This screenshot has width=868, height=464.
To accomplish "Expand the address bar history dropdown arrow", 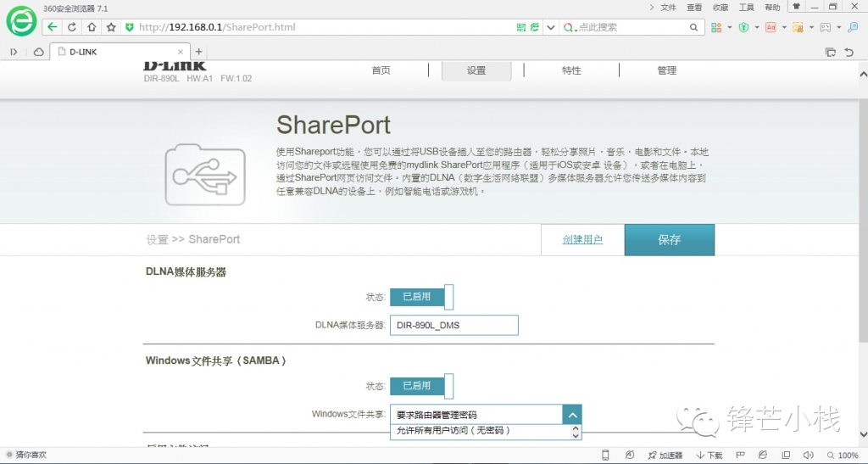I will pos(550,27).
